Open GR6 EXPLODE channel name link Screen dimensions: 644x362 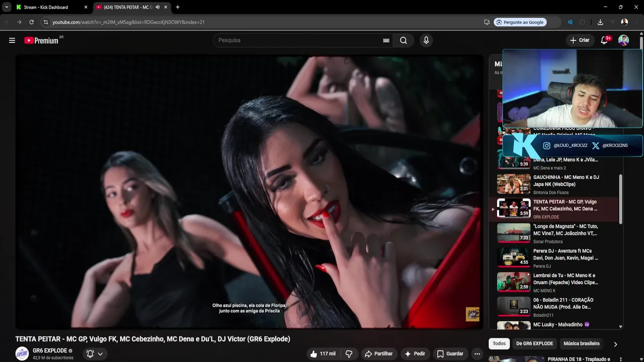[50, 350]
